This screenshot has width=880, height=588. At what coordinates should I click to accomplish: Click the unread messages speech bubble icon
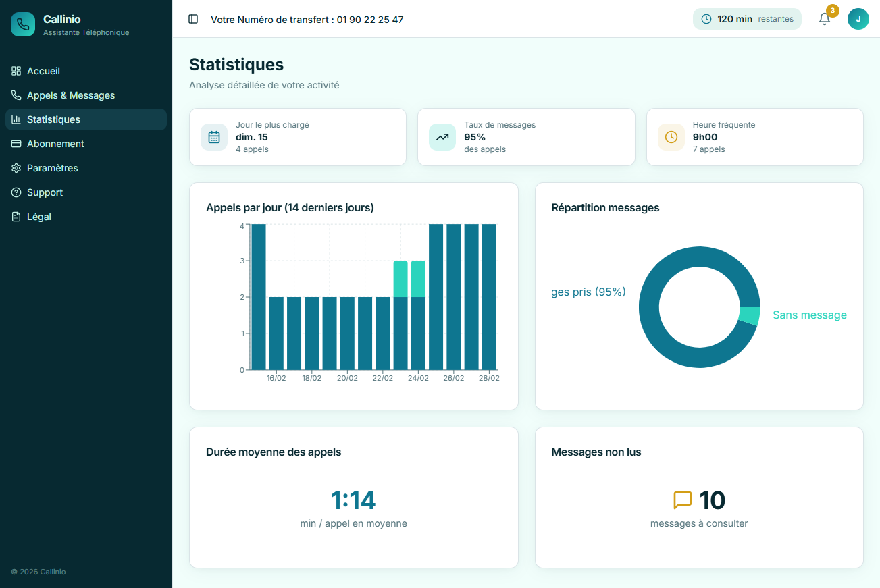pyautogui.click(x=683, y=500)
